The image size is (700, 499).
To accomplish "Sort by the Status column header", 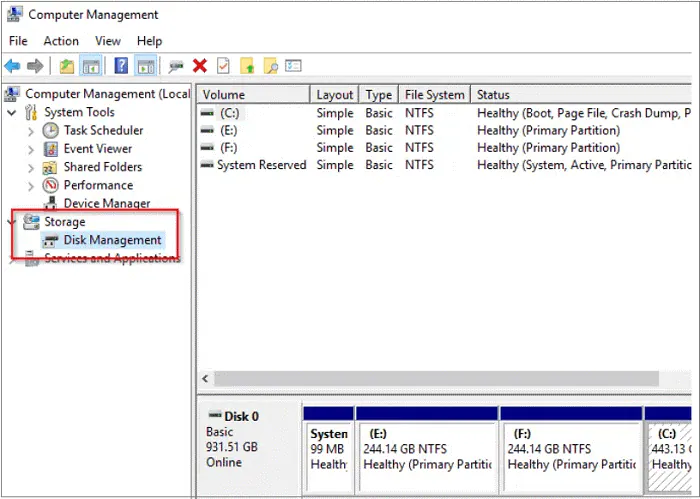I will [x=582, y=95].
